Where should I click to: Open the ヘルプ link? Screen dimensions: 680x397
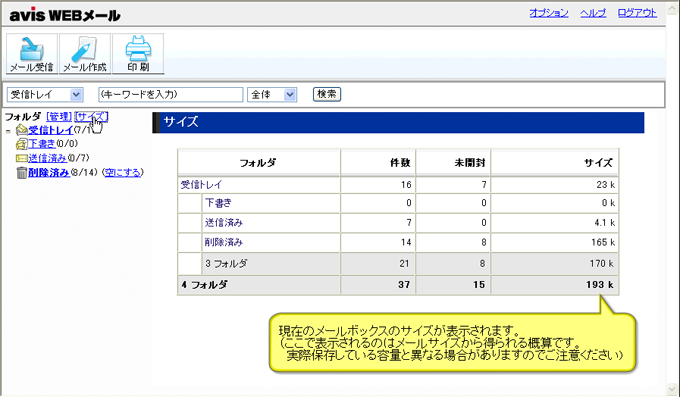[x=593, y=13]
